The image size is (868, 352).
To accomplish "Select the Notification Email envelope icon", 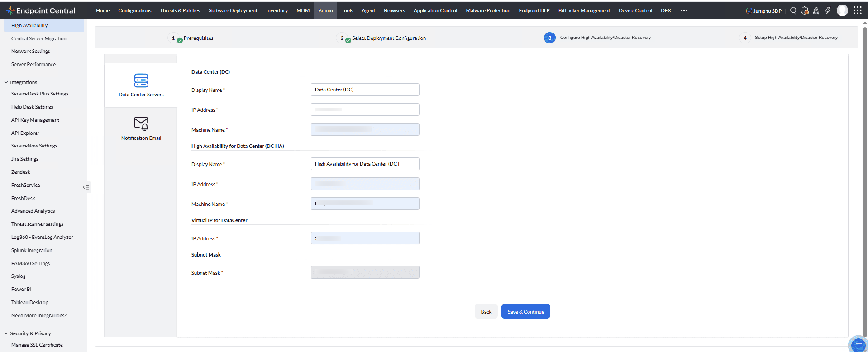I will [x=141, y=124].
